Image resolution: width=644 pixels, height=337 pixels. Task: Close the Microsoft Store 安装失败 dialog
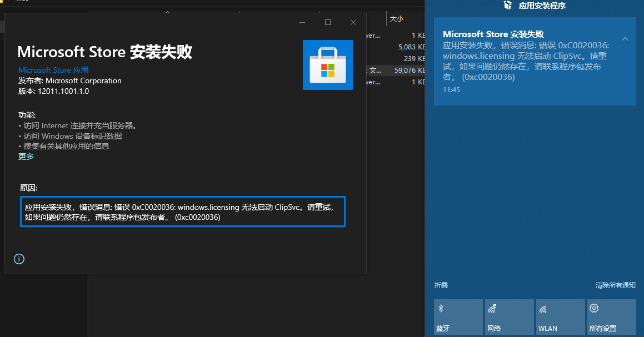click(x=353, y=22)
